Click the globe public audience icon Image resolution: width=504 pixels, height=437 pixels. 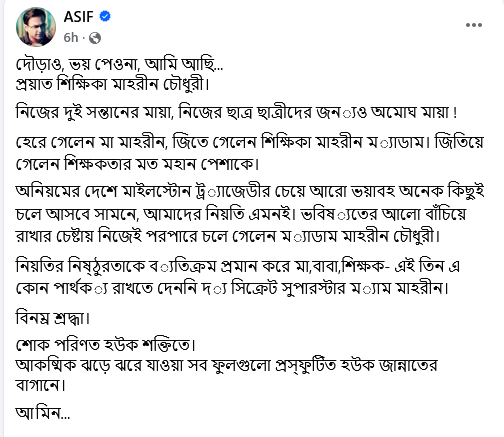coord(95,38)
